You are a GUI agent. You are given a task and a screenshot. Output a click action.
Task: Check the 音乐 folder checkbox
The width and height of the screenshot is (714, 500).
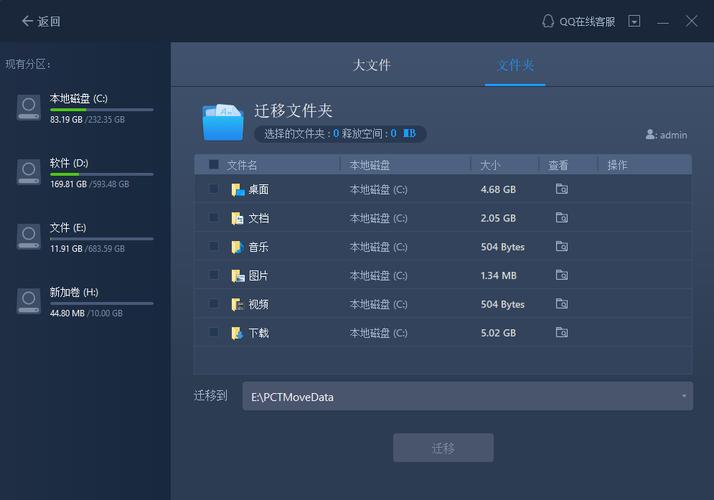213,246
